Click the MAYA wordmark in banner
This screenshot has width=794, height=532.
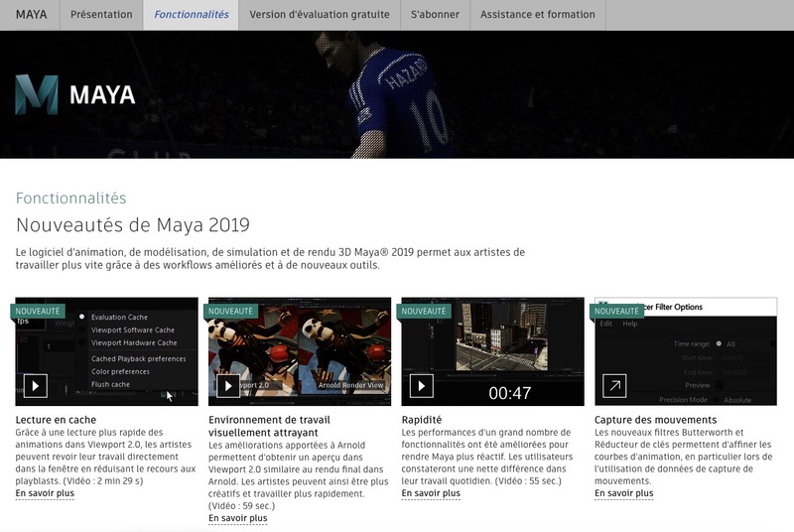102,95
